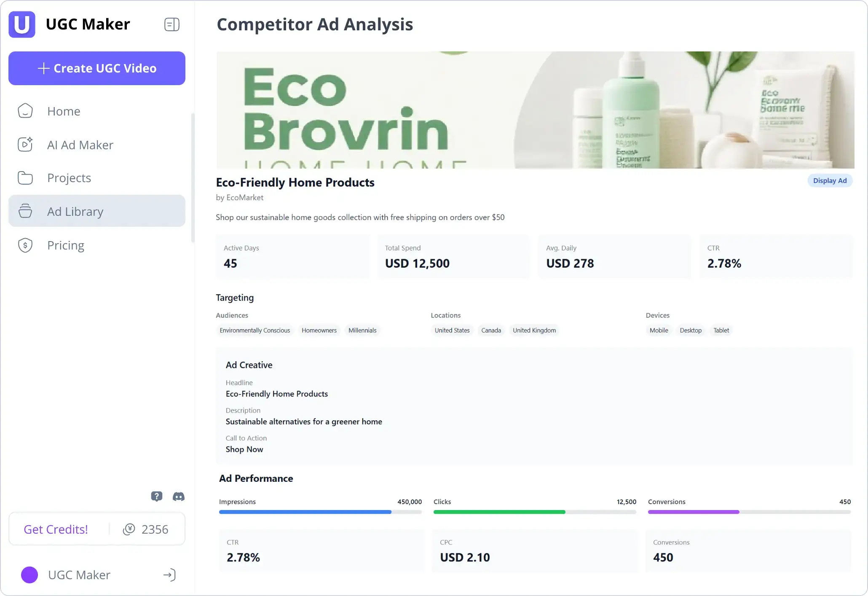Click the Display Ad badge
This screenshot has height=596, width=868.
tap(830, 180)
